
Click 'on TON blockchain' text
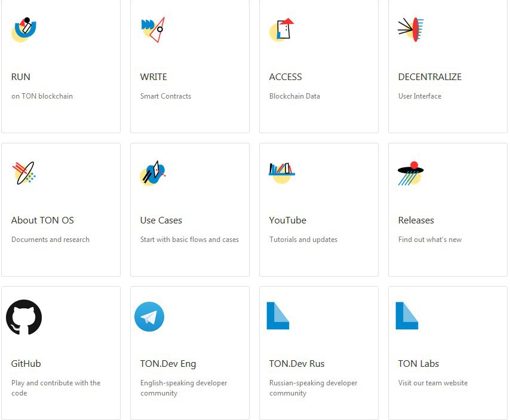(x=42, y=96)
